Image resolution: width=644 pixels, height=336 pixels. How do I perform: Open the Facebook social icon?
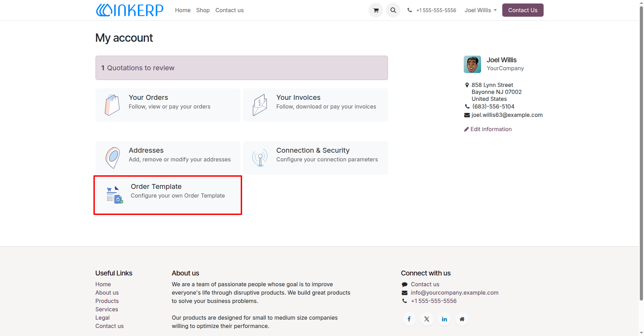click(x=409, y=319)
